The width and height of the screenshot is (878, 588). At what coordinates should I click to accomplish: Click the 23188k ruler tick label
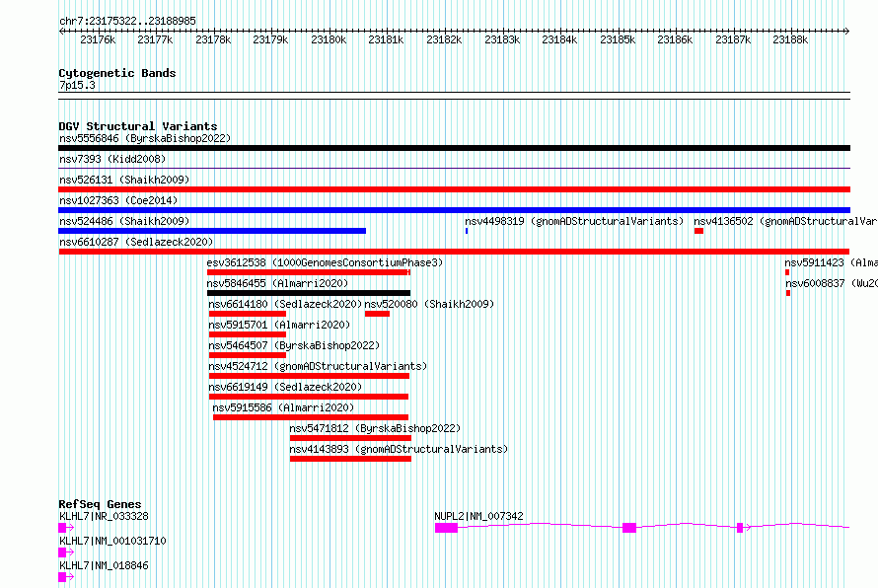[790, 39]
